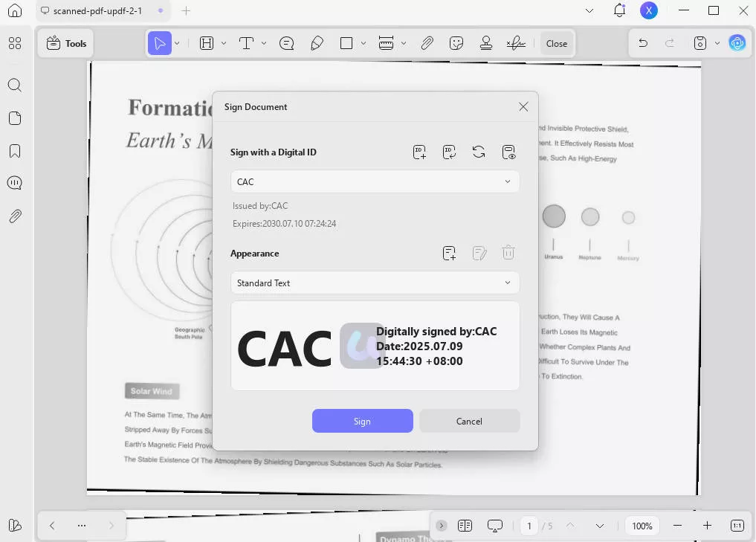Image resolution: width=756 pixels, height=542 pixels.
Task: Open the Tools menu
Action: (x=67, y=43)
